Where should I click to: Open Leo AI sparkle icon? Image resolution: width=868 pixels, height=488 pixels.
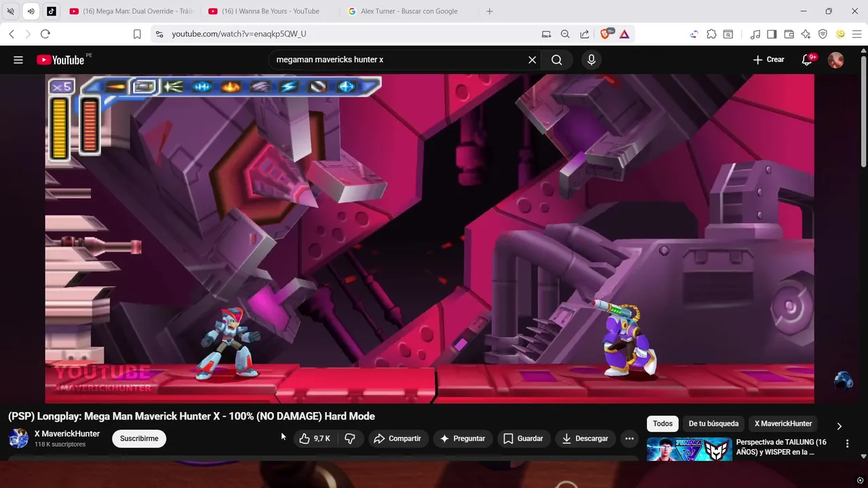click(x=806, y=34)
